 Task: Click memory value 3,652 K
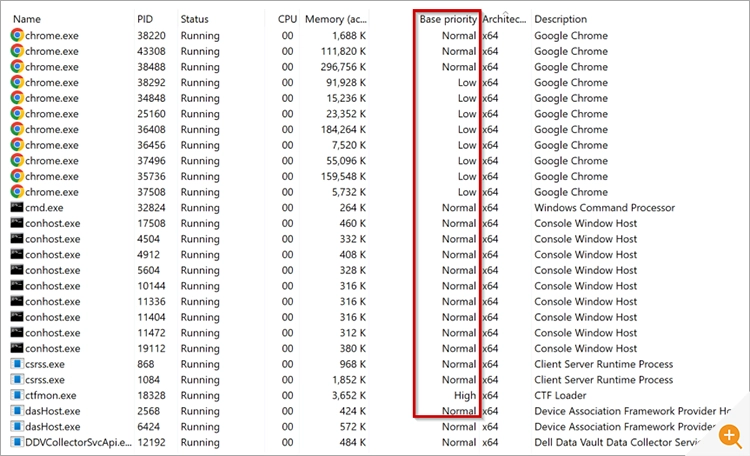[349, 396]
